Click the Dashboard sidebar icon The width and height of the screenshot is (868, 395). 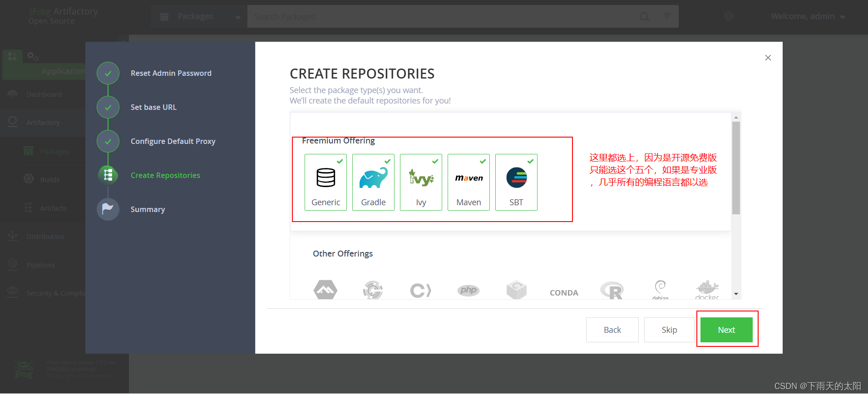[13, 94]
